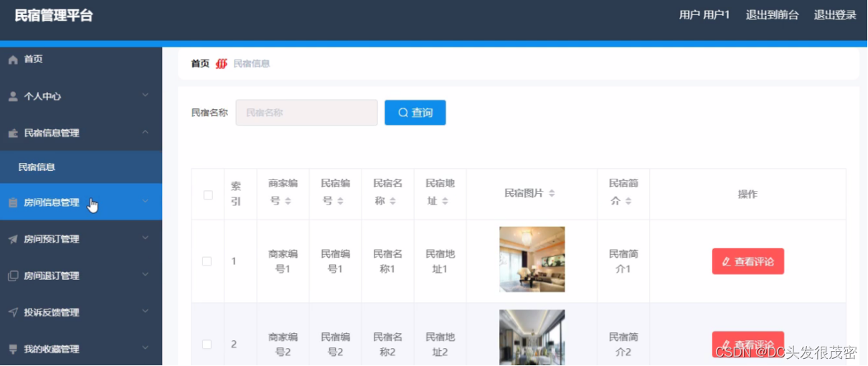Select the 民宿信息 submenu item
The height and width of the screenshot is (366, 868).
(81, 167)
